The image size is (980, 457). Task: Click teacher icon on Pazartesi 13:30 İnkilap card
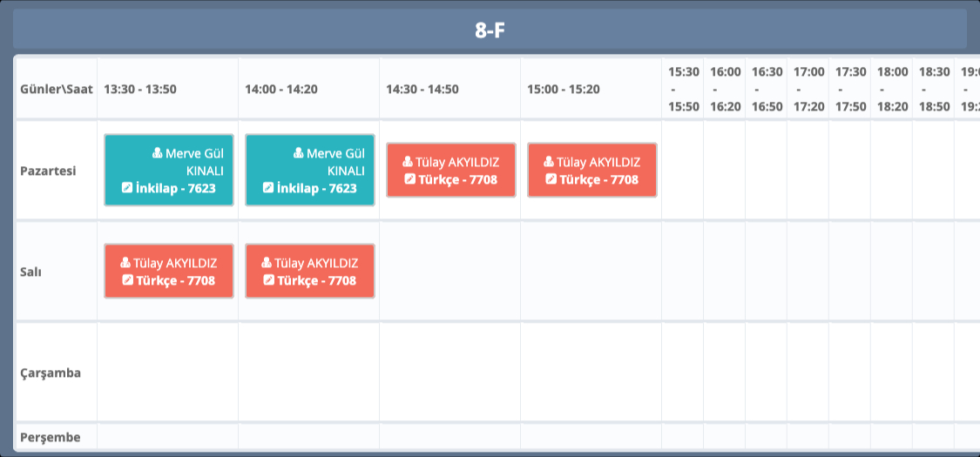click(158, 153)
